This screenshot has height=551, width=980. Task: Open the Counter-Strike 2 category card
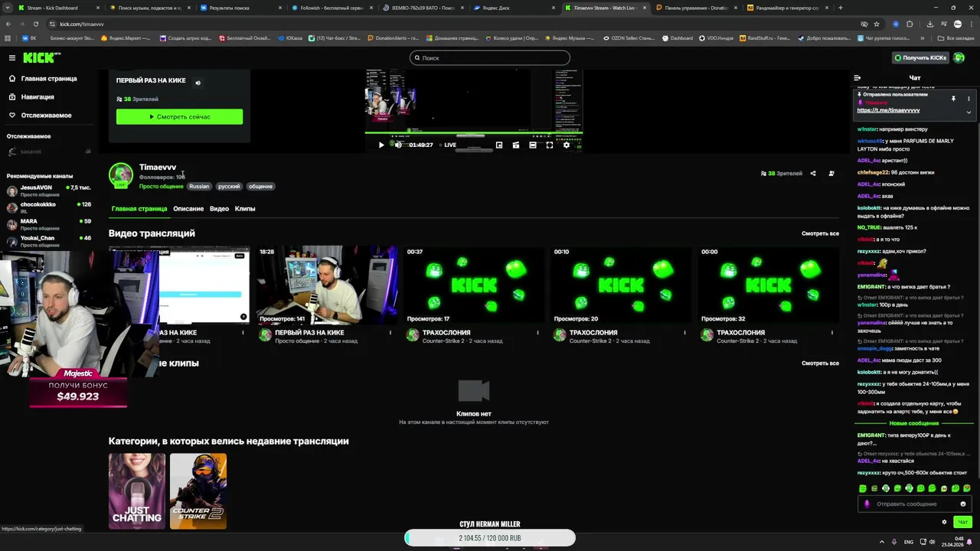(x=198, y=491)
